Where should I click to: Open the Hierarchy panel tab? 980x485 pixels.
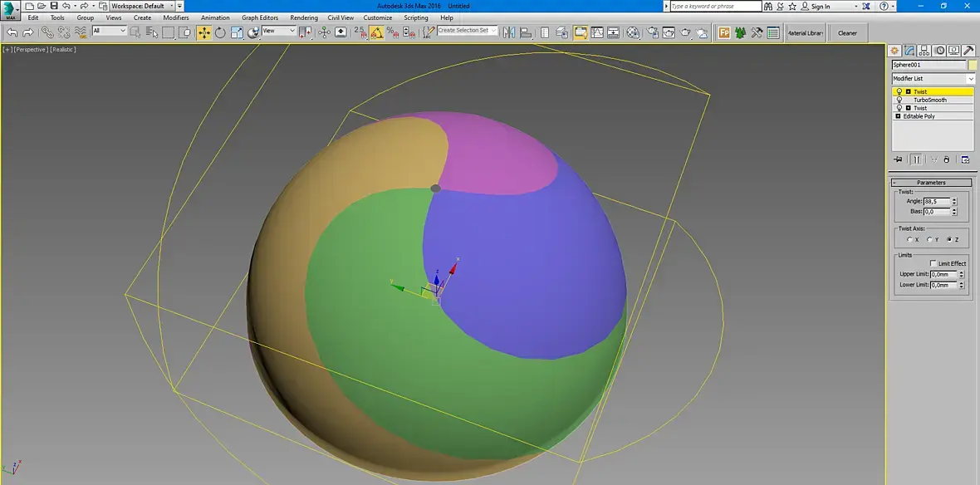click(924, 51)
